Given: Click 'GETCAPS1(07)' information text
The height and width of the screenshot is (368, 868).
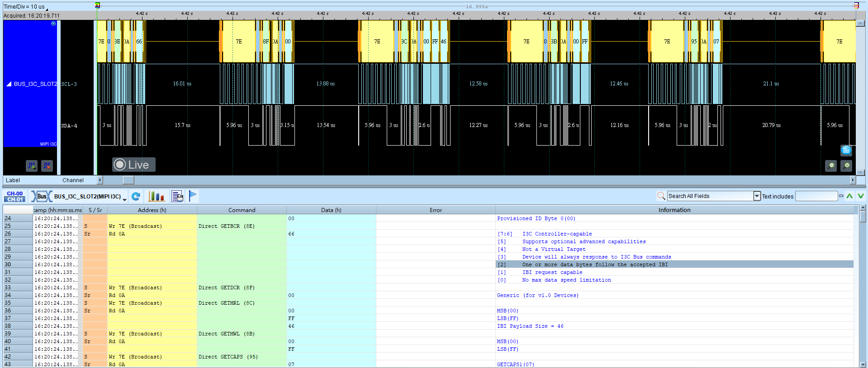Looking at the screenshot, I should click(x=516, y=364).
